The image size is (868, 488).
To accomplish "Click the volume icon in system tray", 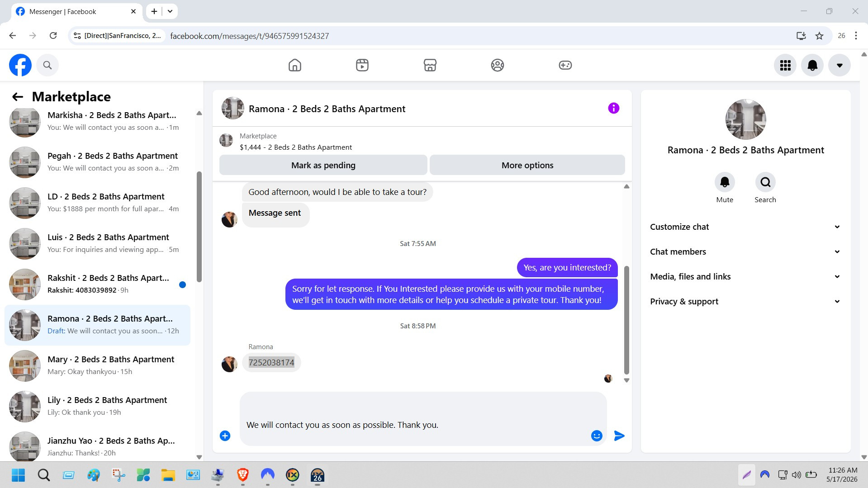I will tap(797, 475).
